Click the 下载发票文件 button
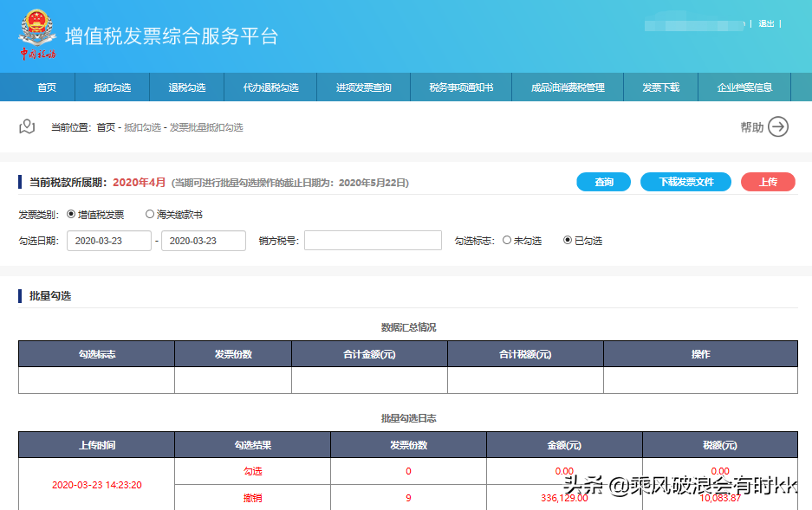Viewport: 812px width, 510px height. coord(685,182)
